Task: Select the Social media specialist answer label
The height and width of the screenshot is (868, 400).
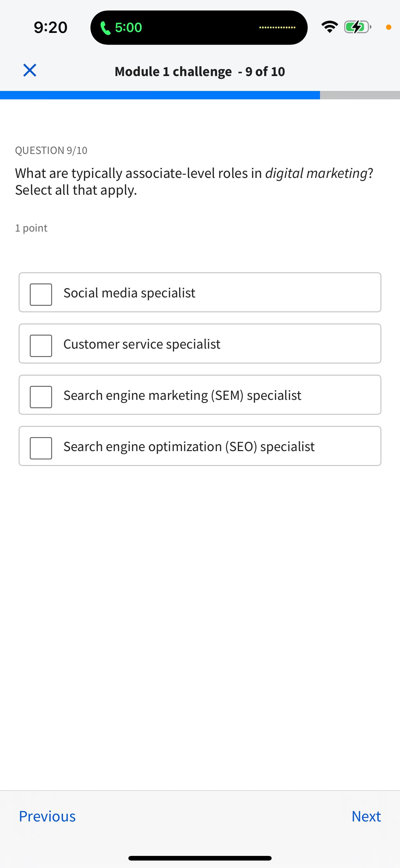Action: click(x=129, y=293)
